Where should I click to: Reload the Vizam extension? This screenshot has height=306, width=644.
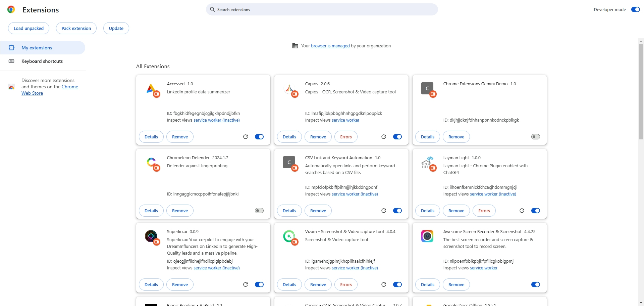pos(384,285)
